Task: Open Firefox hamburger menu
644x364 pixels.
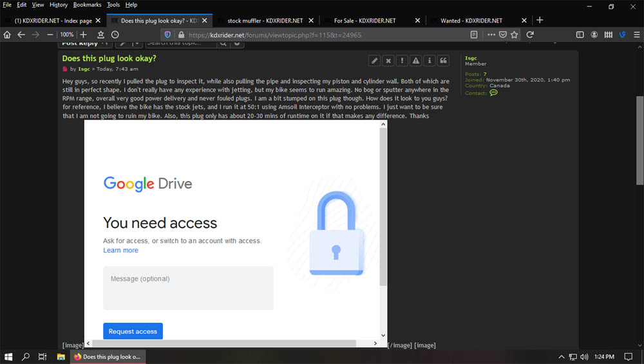Action: [x=637, y=35]
